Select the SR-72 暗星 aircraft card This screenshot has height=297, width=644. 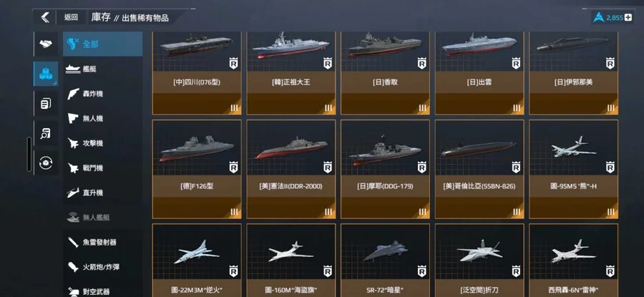click(x=385, y=261)
